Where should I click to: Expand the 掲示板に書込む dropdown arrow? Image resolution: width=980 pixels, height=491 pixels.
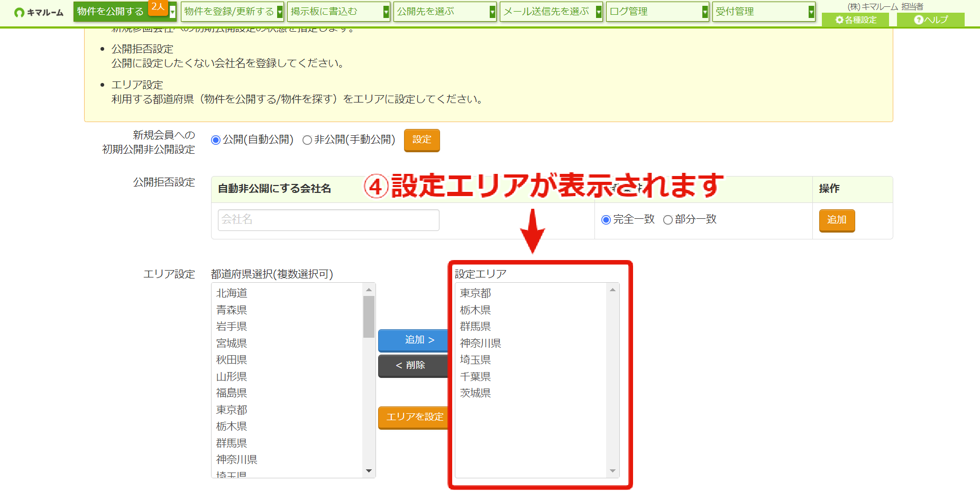[387, 12]
